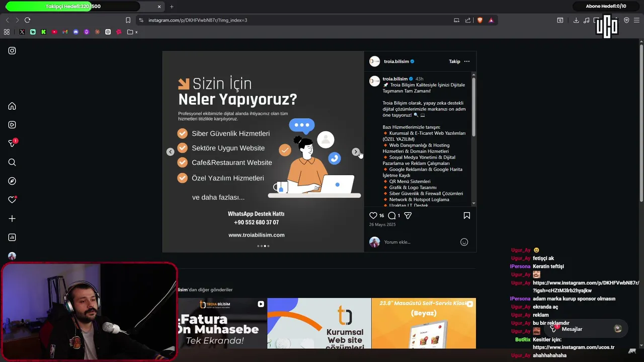Click the '16' likes count

[381, 216]
